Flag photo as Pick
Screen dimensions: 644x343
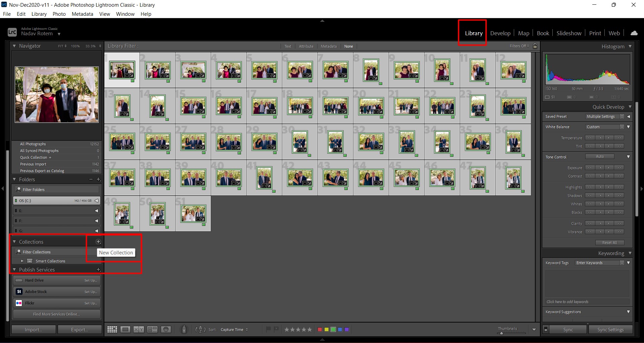[x=268, y=329]
